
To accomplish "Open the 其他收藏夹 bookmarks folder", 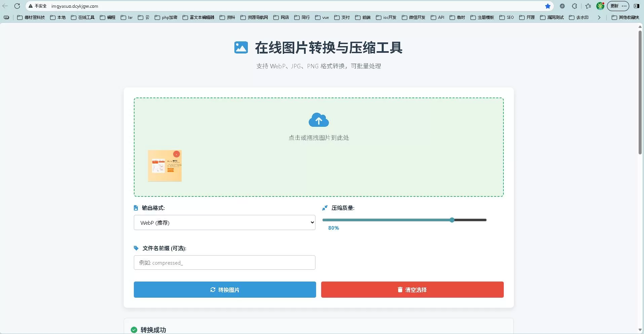I will coord(625,17).
